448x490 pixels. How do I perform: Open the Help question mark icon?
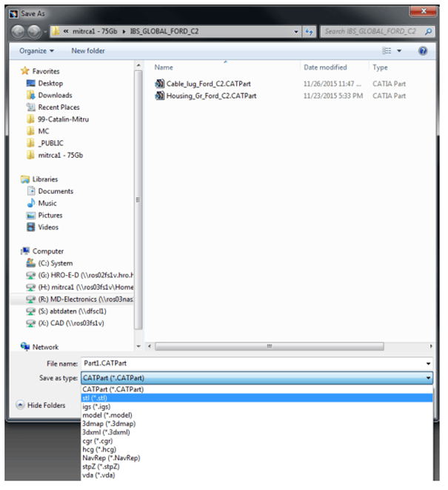[x=423, y=50]
